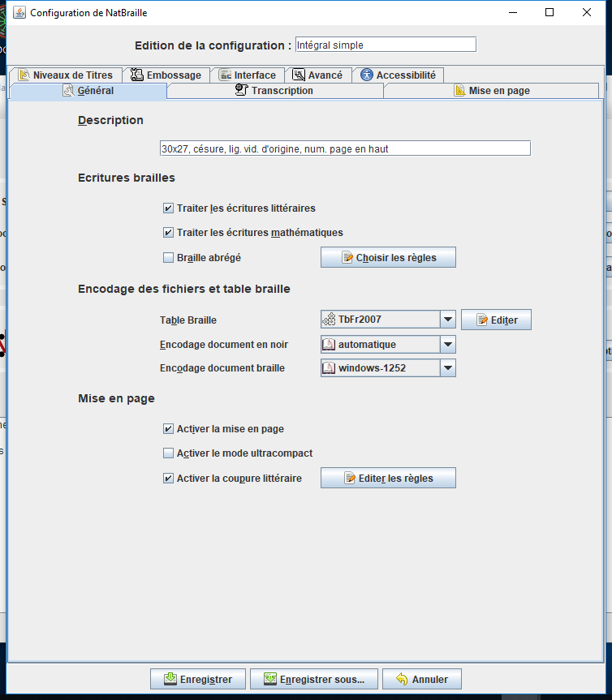The image size is (612, 700).
Task: Click the windows-1252 encoding document icon
Action: coord(329,368)
